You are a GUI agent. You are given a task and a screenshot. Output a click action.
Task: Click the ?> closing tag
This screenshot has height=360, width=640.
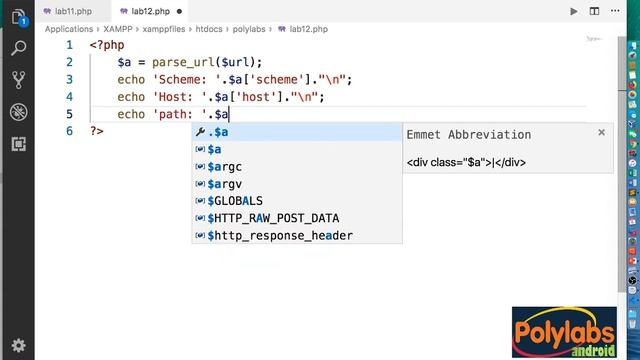97,131
